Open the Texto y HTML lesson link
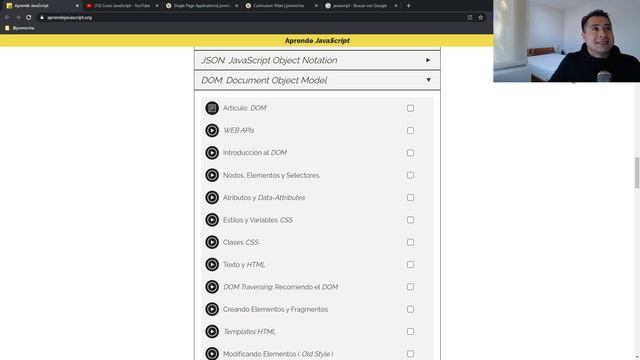640x360 pixels. pyautogui.click(x=244, y=264)
